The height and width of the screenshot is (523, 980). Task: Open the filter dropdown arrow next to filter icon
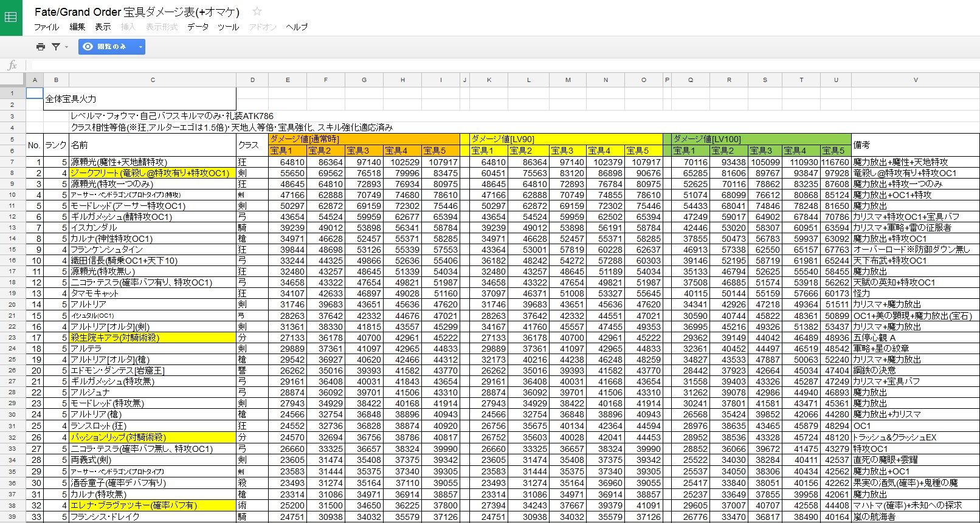click(x=66, y=47)
